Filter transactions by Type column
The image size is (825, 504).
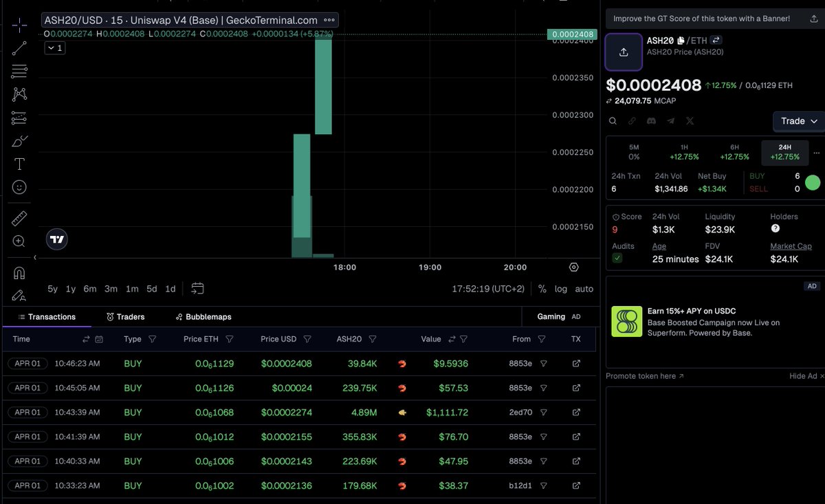(153, 339)
